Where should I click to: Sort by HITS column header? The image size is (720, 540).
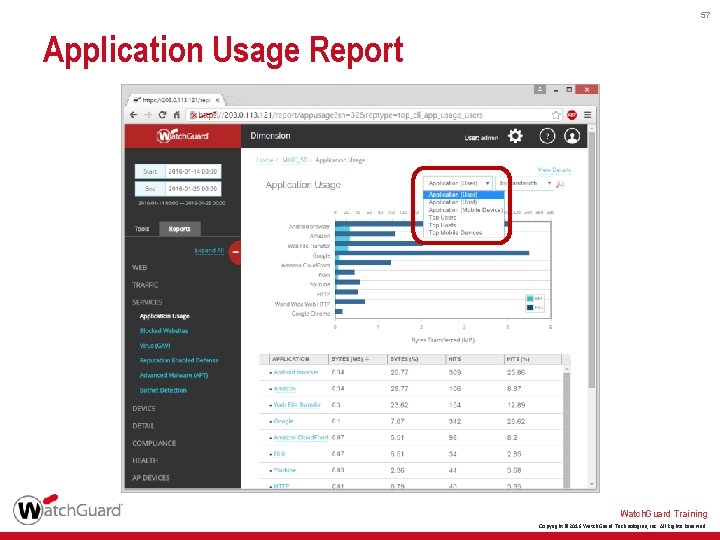(x=475, y=359)
